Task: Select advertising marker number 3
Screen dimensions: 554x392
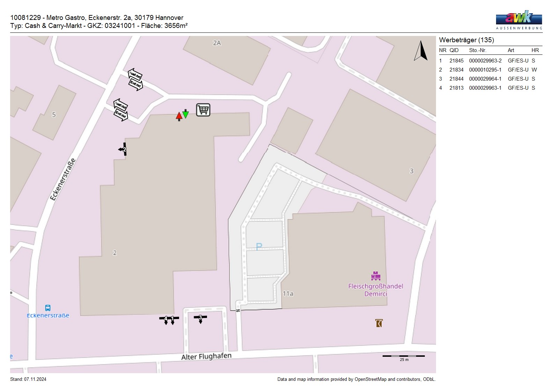Action: (200, 318)
